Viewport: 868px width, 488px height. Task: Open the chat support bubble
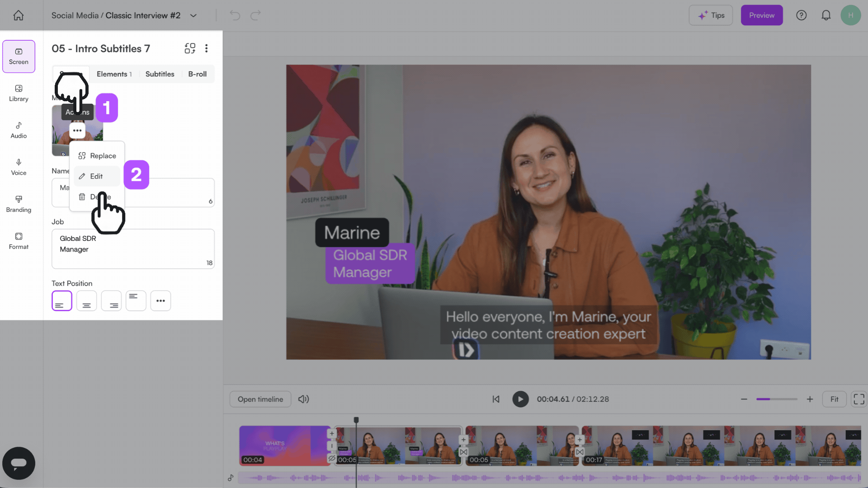coord(19,463)
